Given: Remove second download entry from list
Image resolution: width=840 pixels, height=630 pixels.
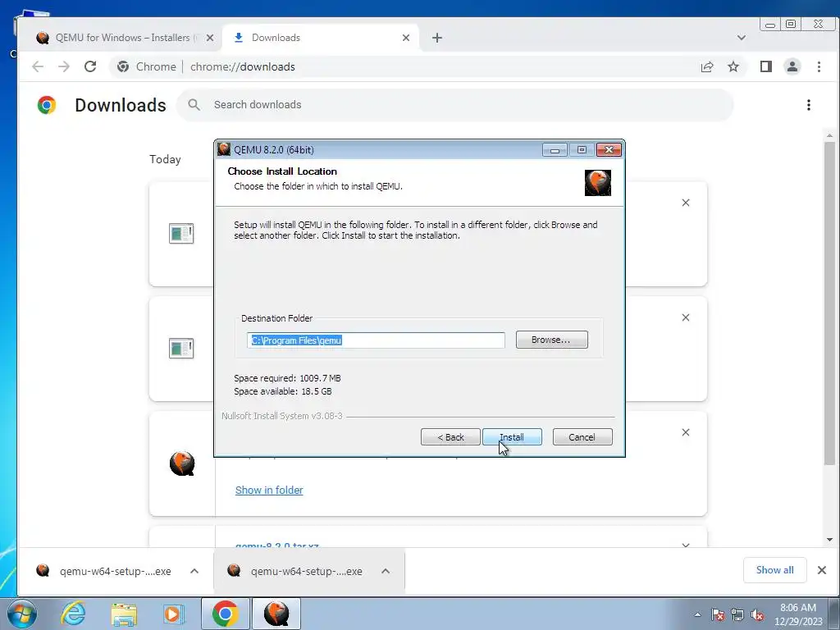Looking at the screenshot, I should coord(686,317).
